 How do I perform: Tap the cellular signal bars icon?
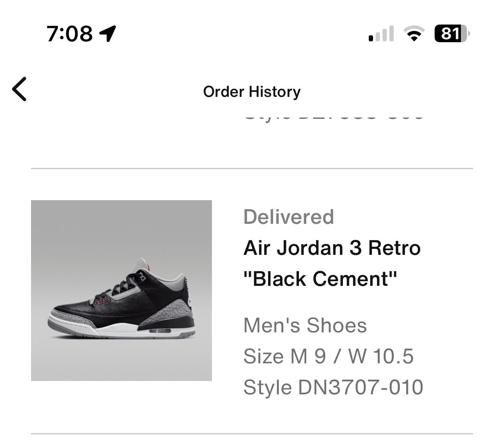[381, 33]
